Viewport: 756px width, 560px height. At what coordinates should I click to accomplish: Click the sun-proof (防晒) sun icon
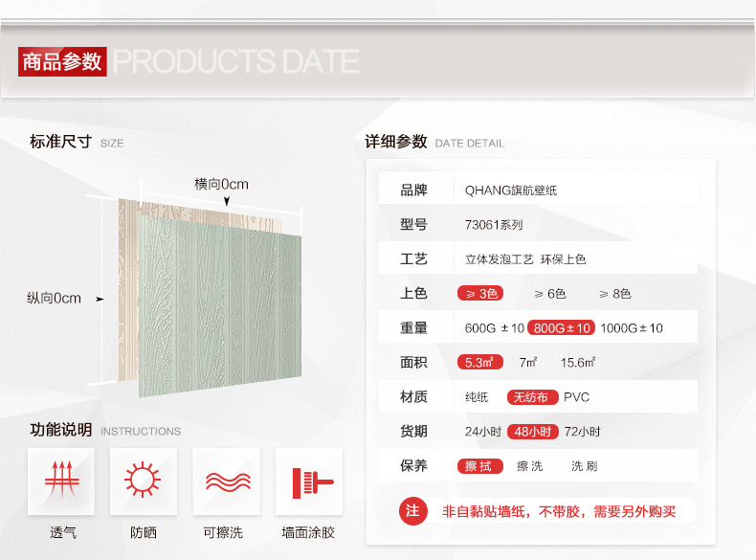point(144,481)
